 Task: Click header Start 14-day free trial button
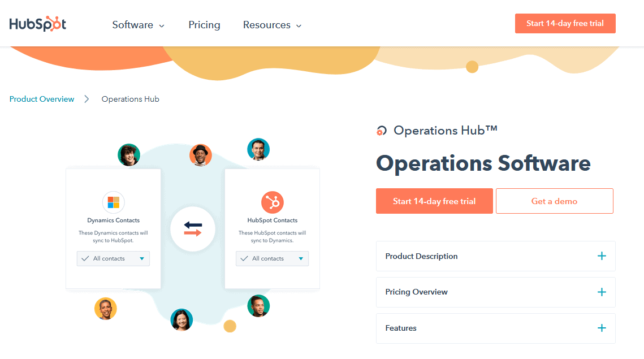pos(565,23)
